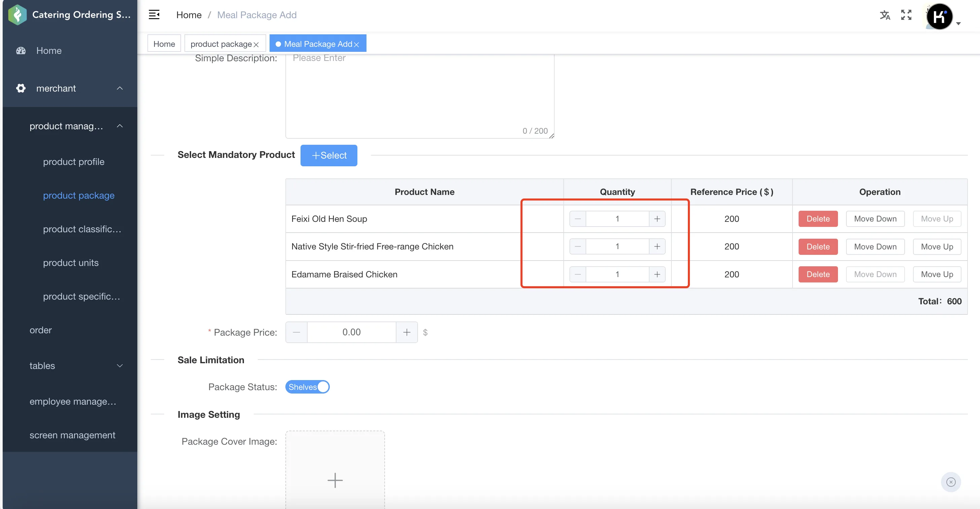Click the floating close circle icon
This screenshot has height=509, width=980.
[951, 482]
